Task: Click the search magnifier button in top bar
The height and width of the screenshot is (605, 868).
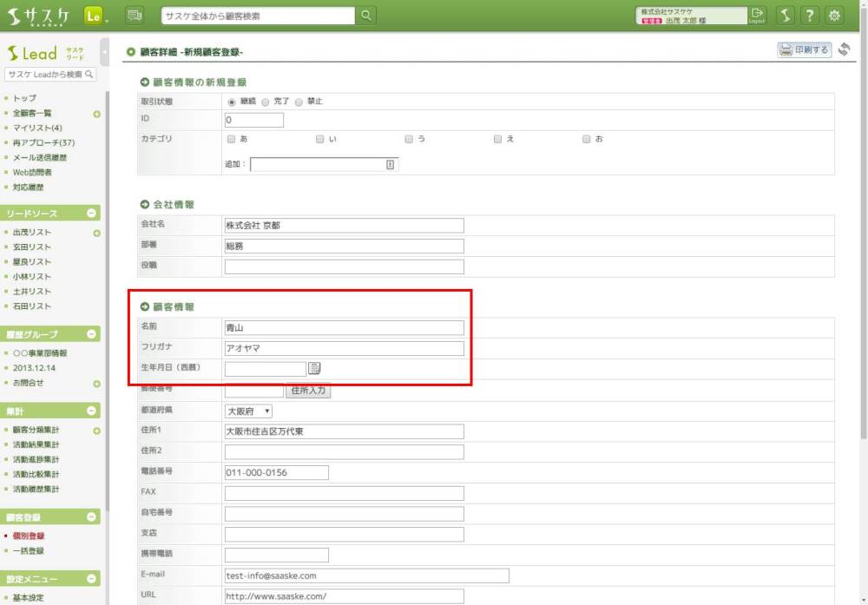Action: pyautogui.click(x=366, y=16)
